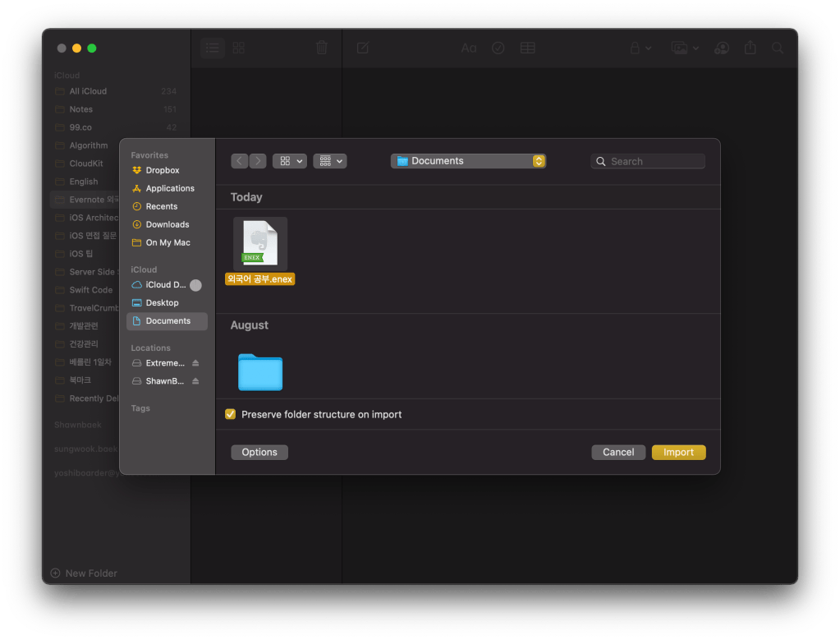Insert a table using the toolbar icon

coord(527,48)
